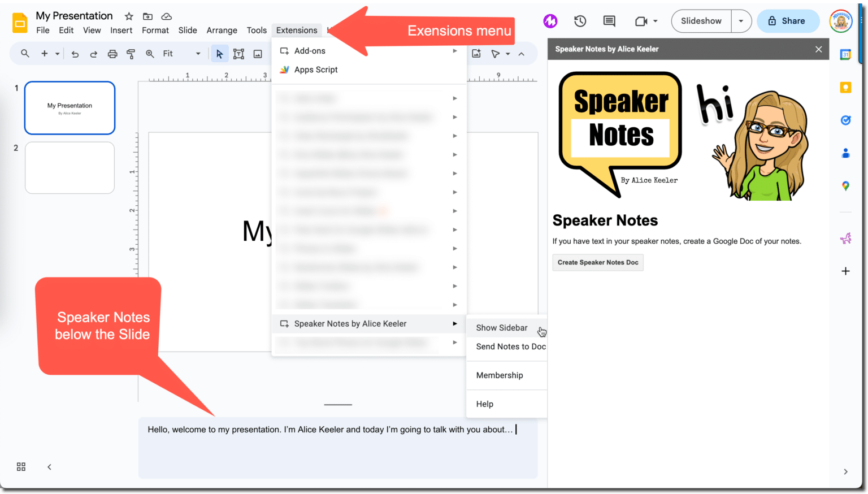
Task: Start the Slideshow
Action: click(701, 21)
